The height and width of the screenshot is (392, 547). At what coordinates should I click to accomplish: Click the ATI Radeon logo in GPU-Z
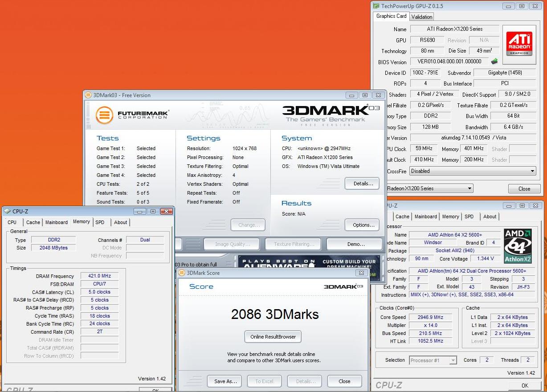point(519,45)
